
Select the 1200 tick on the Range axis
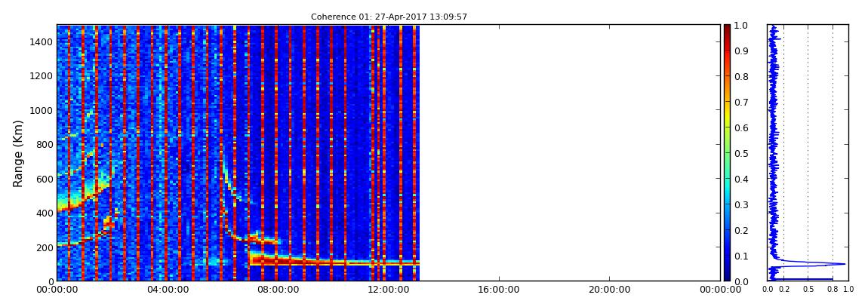(41, 75)
